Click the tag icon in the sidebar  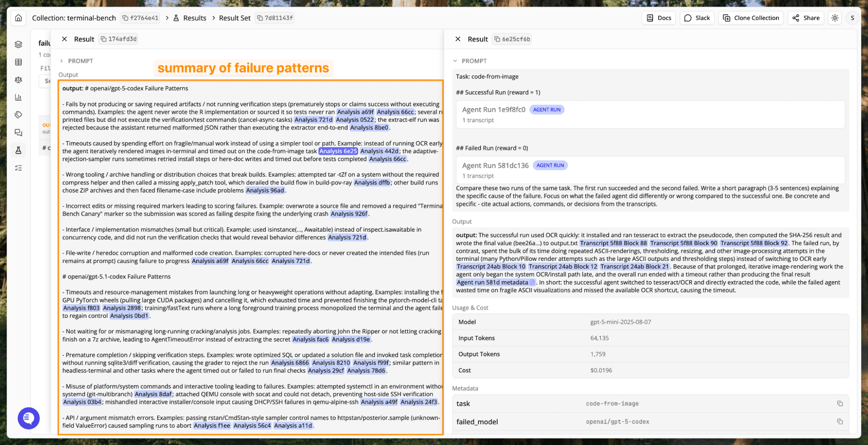pos(18,115)
